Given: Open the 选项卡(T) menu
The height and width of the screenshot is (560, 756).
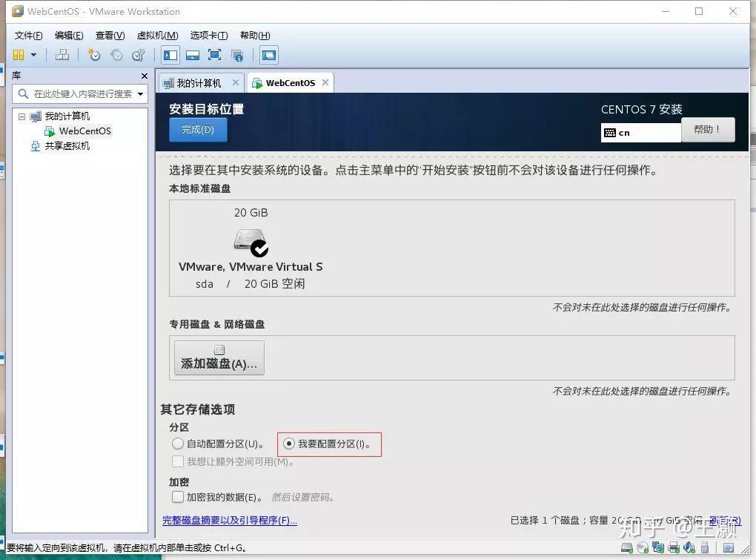Looking at the screenshot, I should [209, 35].
